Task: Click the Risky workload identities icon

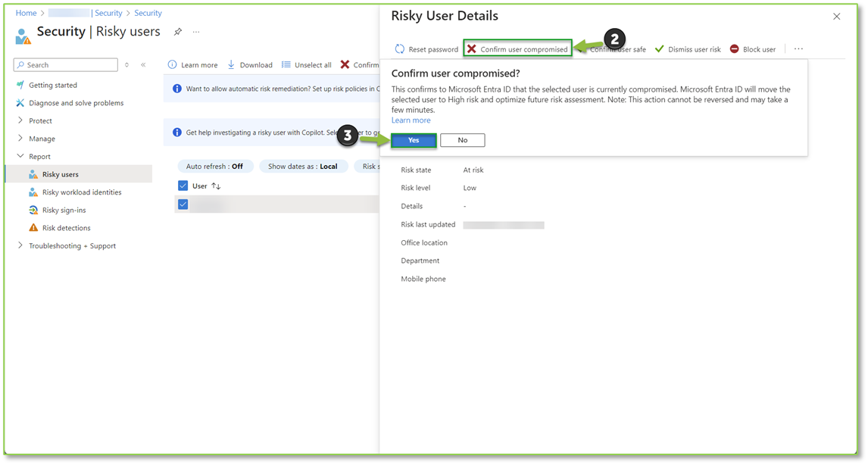Action: (x=32, y=192)
